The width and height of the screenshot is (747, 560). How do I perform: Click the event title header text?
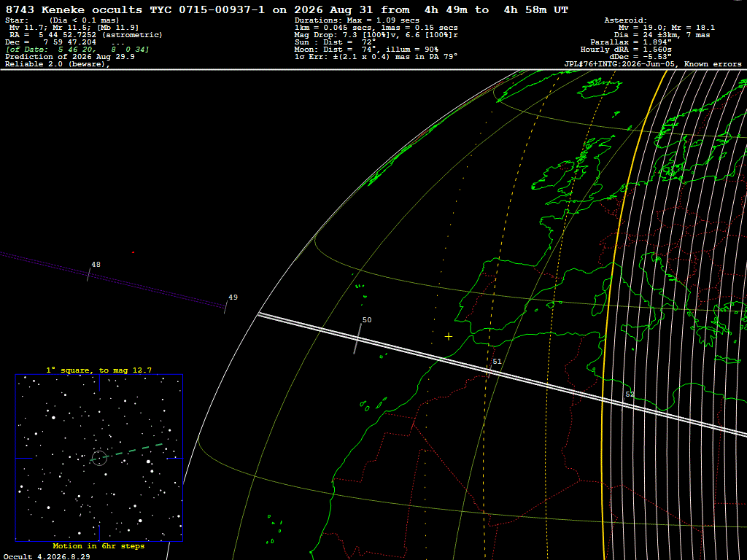tap(287, 9)
